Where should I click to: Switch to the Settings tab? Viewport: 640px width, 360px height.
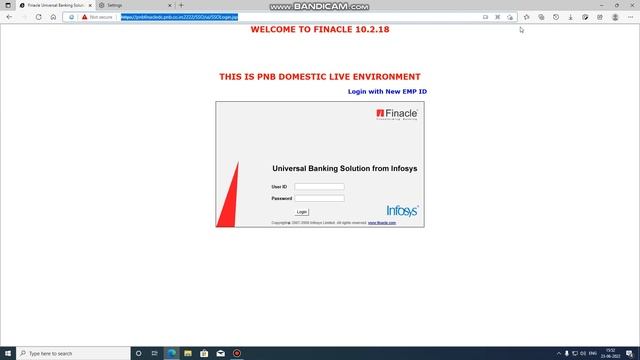[x=135, y=5]
